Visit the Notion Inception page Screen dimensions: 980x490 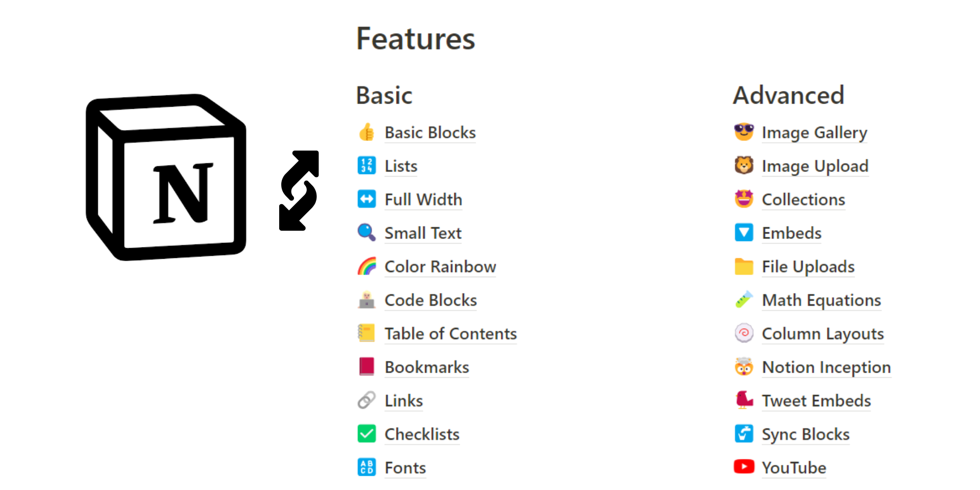(x=826, y=367)
